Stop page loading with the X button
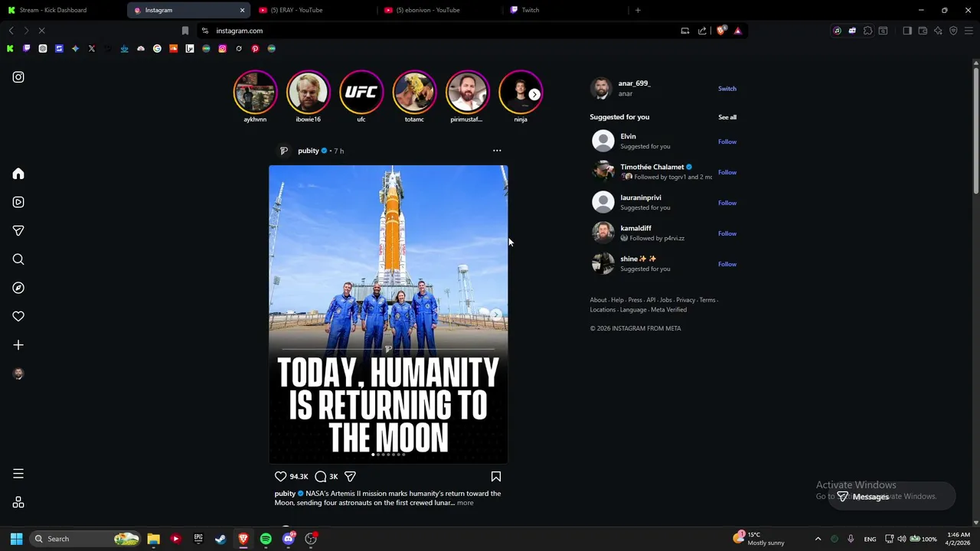The image size is (980, 551). [x=41, y=31]
